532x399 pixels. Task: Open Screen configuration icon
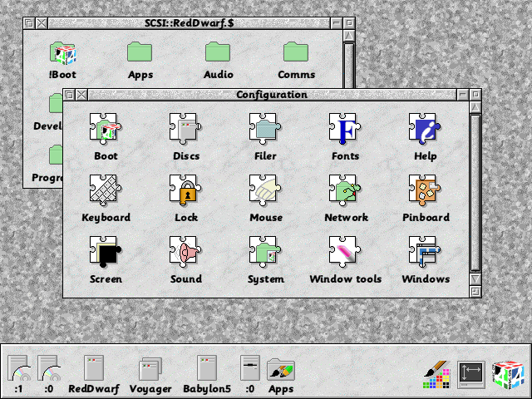point(106,252)
